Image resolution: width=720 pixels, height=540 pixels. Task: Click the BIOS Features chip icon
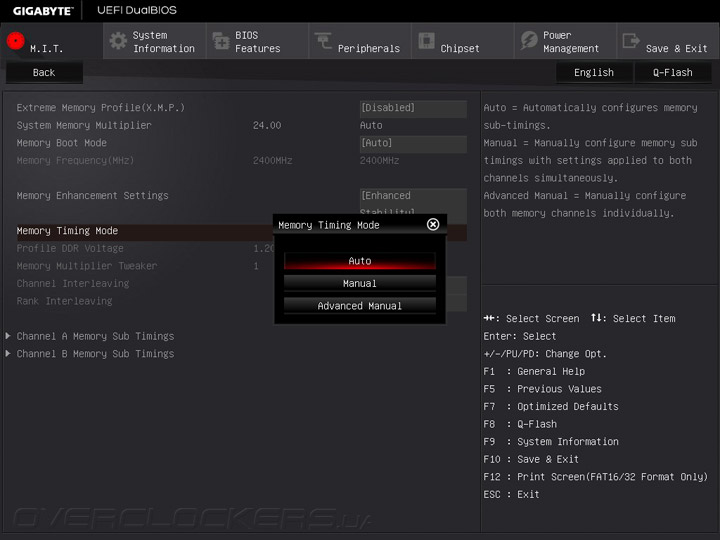tap(221, 41)
